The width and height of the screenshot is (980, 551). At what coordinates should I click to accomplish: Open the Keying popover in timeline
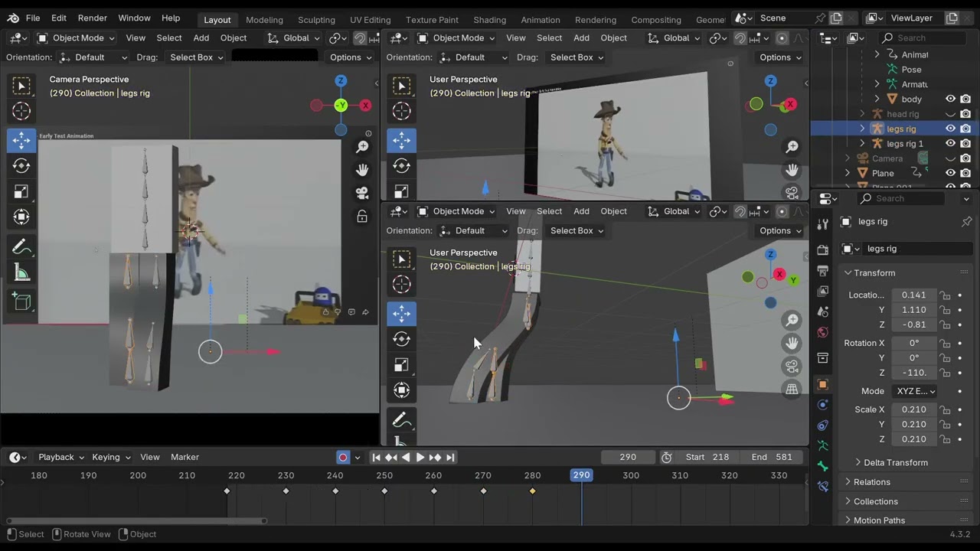tap(111, 458)
